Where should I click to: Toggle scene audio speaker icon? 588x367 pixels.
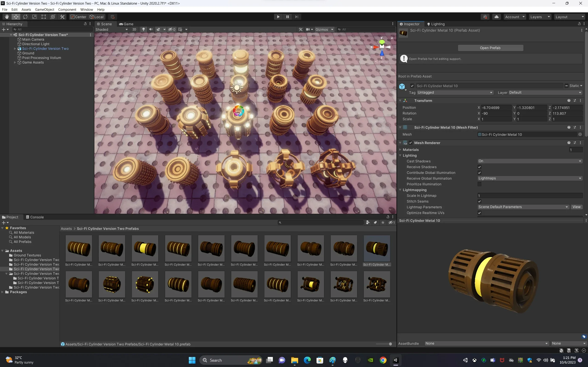click(151, 29)
